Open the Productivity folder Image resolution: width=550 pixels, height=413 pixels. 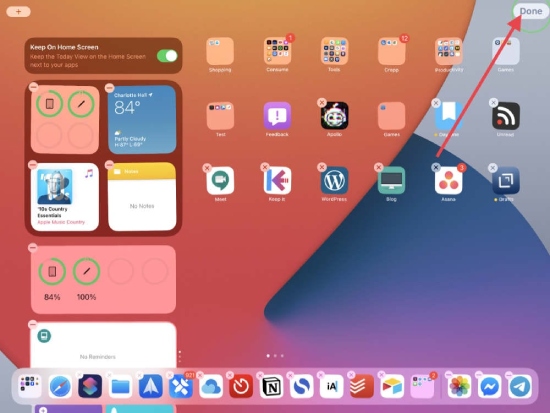coord(449,51)
